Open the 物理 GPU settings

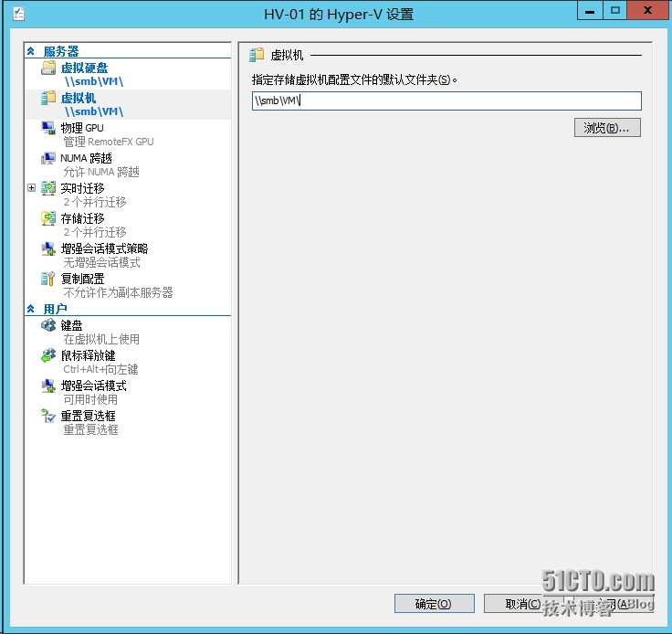(82, 128)
